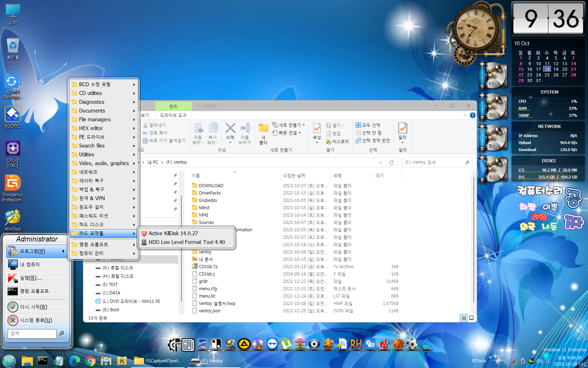588x368 pixels.
Task: Open 속성 properties icon in ribbon
Action: [x=317, y=133]
